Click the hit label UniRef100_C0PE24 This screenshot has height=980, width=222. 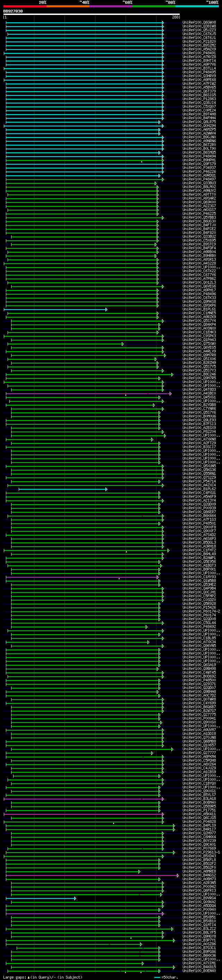(199, 110)
